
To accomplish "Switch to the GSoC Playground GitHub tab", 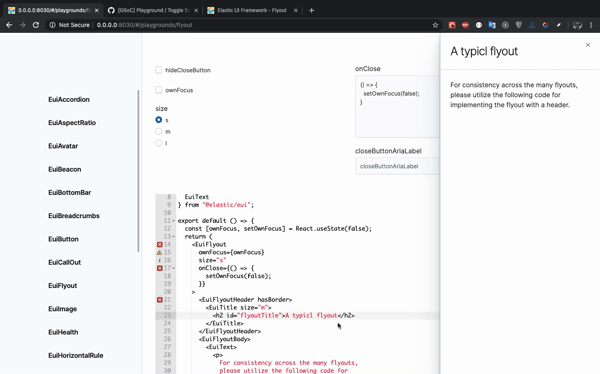I will pyautogui.click(x=153, y=10).
